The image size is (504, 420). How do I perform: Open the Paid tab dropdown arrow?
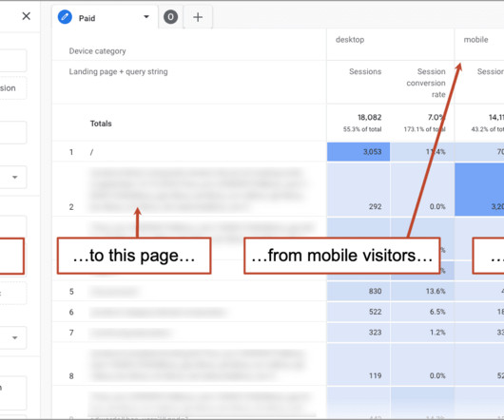pyautogui.click(x=146, y=17)
